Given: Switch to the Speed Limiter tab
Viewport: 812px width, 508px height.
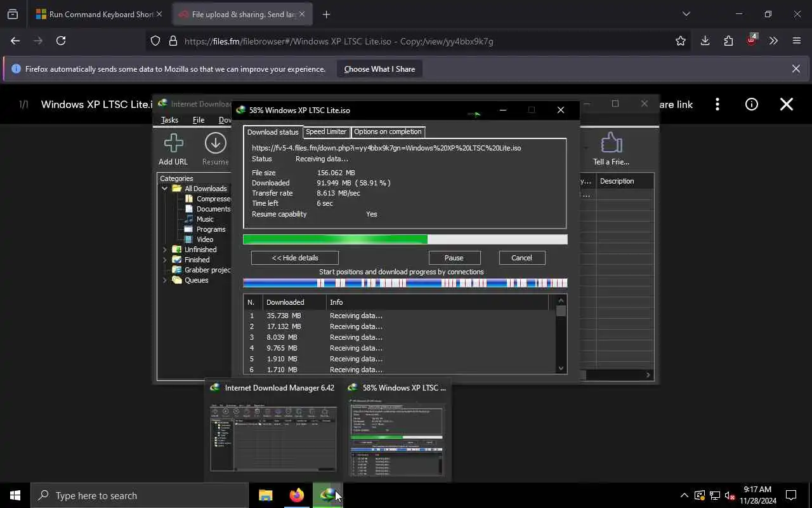Looking at the screenshot, I should click(x=326, y=131).
